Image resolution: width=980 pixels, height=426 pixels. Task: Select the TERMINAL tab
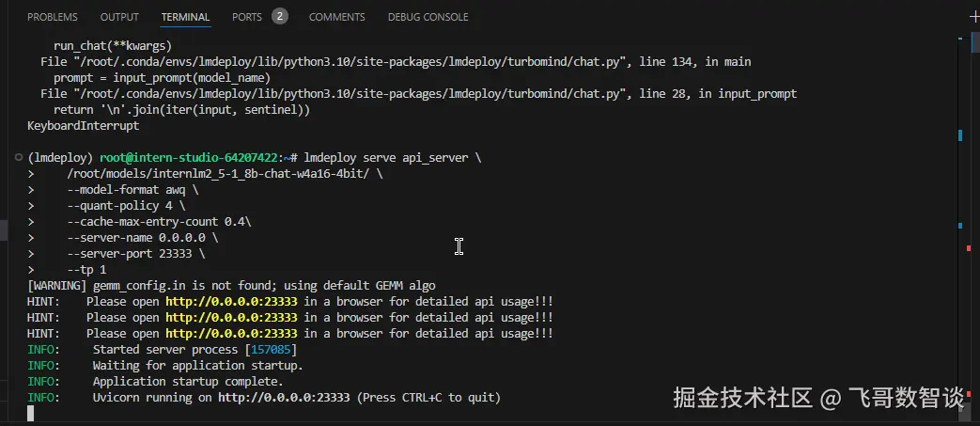[185, 17]
